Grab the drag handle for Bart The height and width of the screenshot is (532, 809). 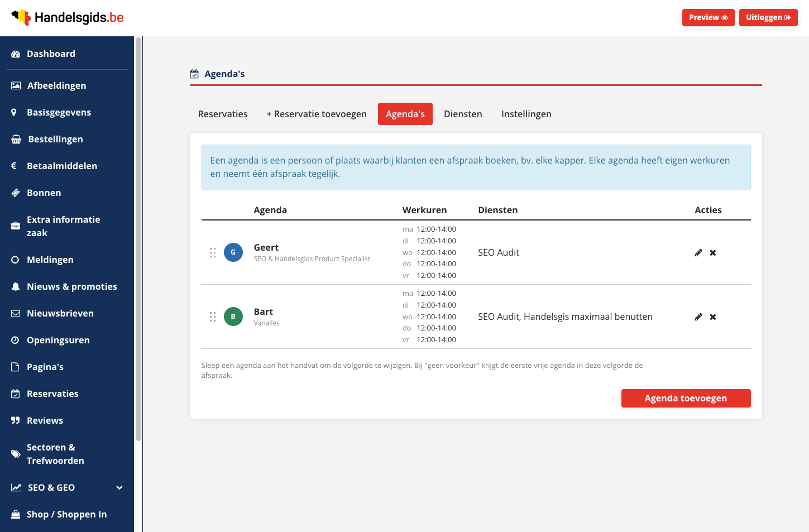coord(213,317)
